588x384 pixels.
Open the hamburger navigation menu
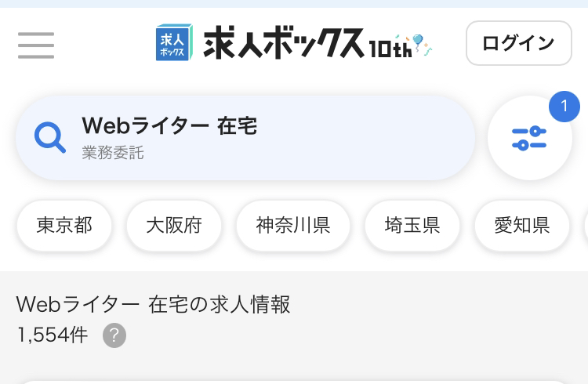tap(36, 45)
